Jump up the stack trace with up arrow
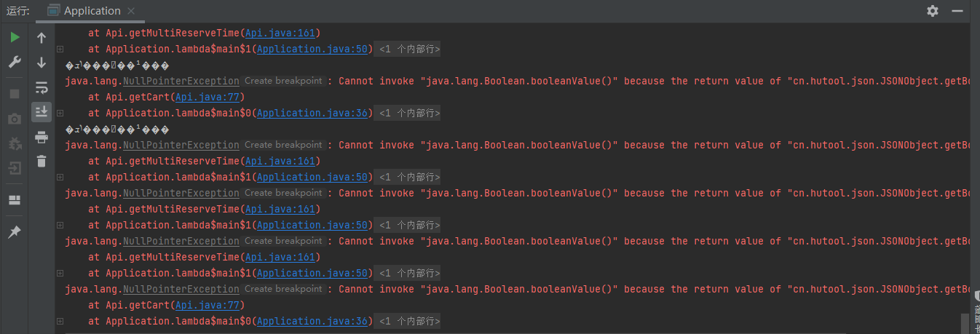 click(x=42, y=38)
